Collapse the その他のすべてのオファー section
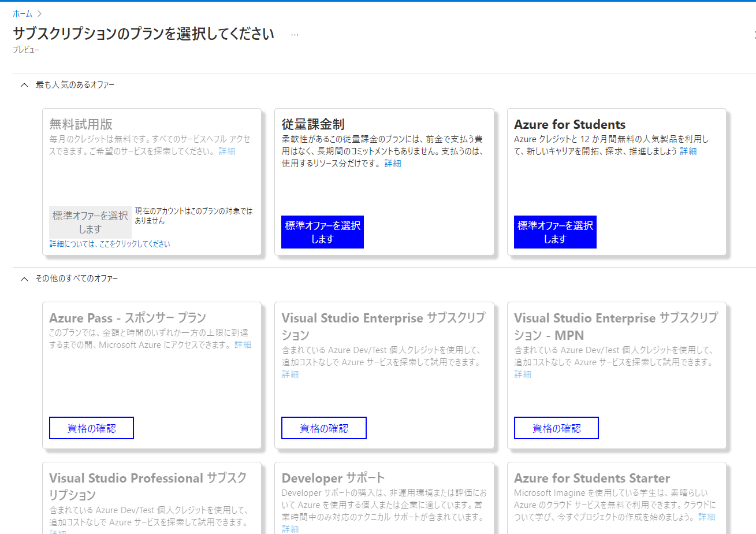This screenshot has height=534, width=756. pos(24,278)
